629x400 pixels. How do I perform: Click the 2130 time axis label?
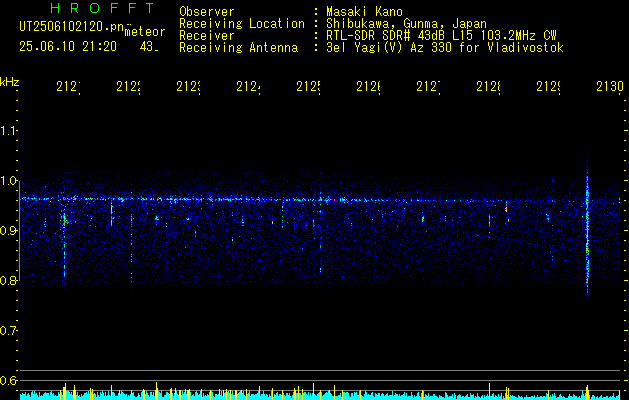[x=610, y=86]
